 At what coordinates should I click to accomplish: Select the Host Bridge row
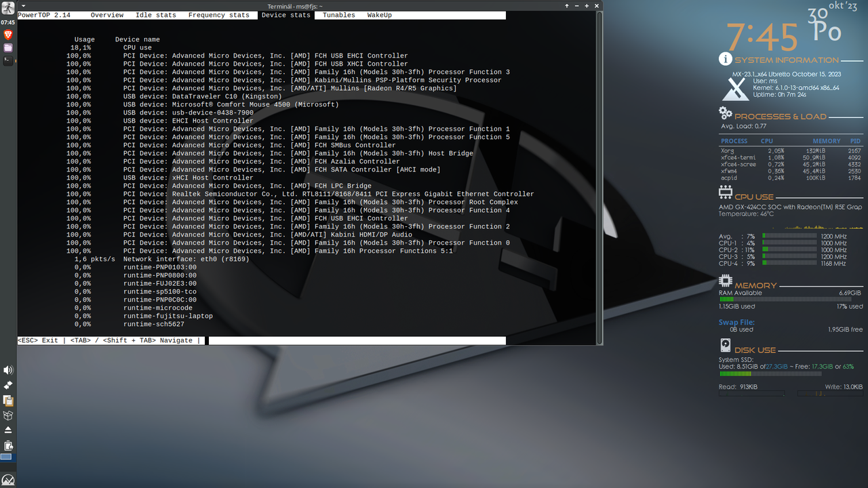pos(270,153)
